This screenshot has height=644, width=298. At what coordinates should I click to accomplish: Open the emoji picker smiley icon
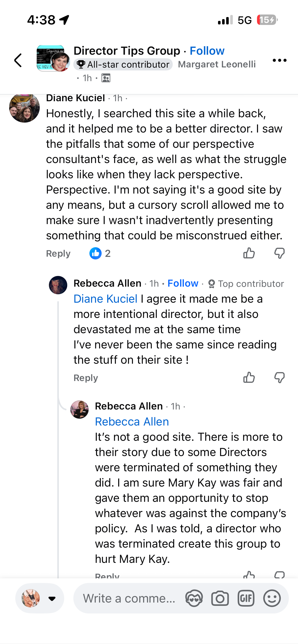272,598
